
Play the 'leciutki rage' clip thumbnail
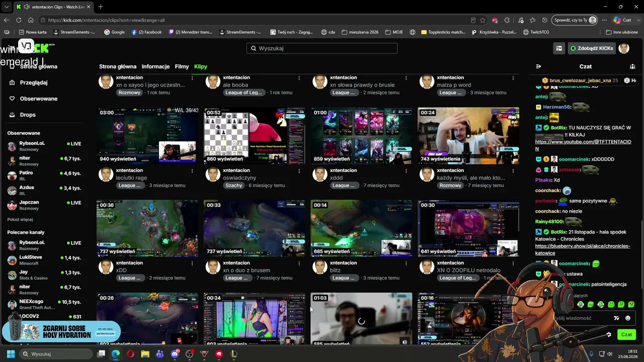tap(147, 136)
